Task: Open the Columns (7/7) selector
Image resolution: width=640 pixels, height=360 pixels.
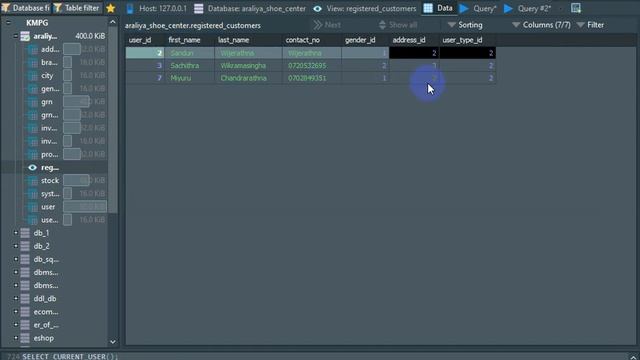Action: pos(541,25)
